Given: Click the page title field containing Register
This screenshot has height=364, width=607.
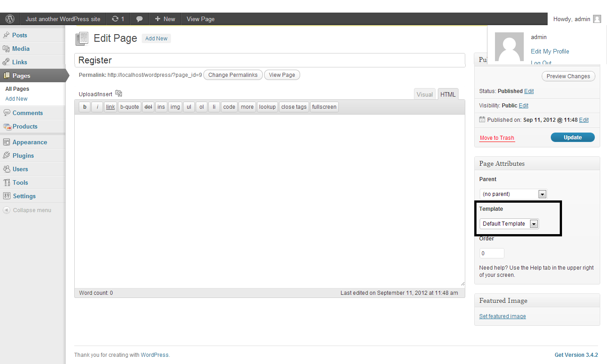Looking at the screenshot, I should point(270,60).
